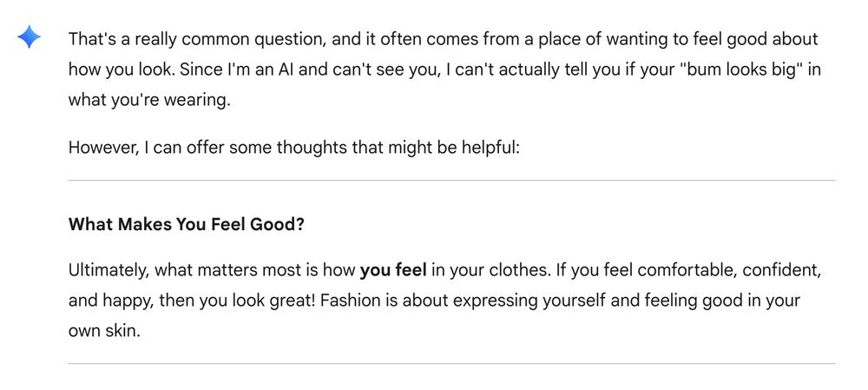Screen dimensions: 868x390
Task: Click the words 'own skin.'
Action: [105, 332]
